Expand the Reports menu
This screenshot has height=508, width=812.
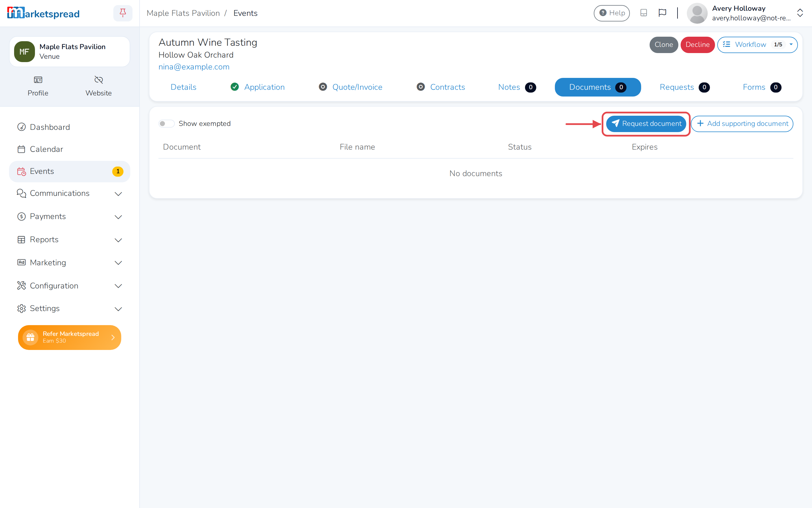tap(69, 240)
